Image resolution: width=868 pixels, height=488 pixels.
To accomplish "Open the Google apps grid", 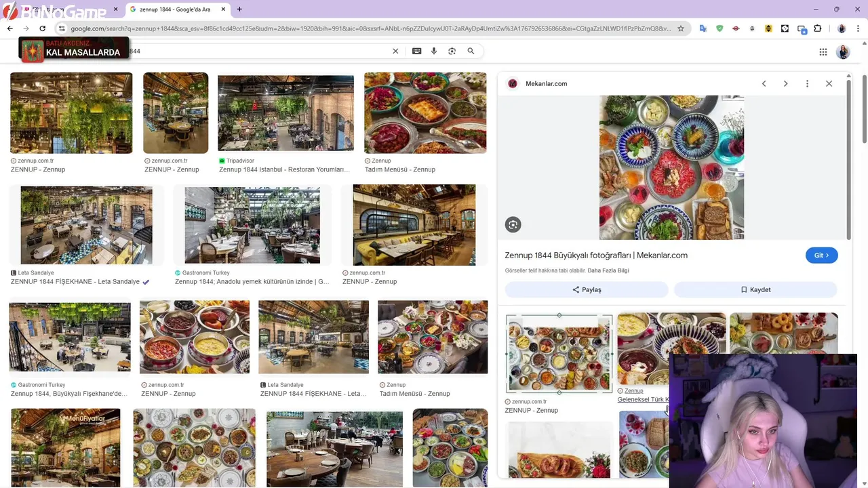I will [823, 52].
